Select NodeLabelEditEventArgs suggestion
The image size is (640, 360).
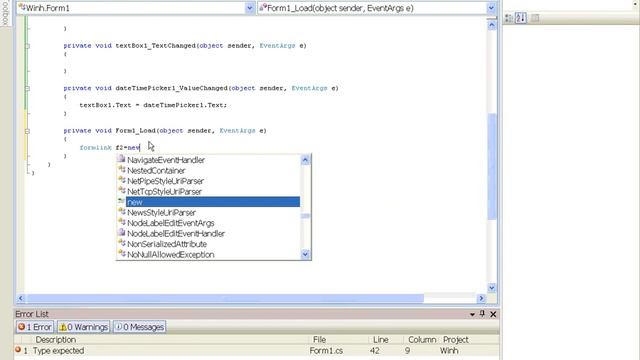[171, 223]
